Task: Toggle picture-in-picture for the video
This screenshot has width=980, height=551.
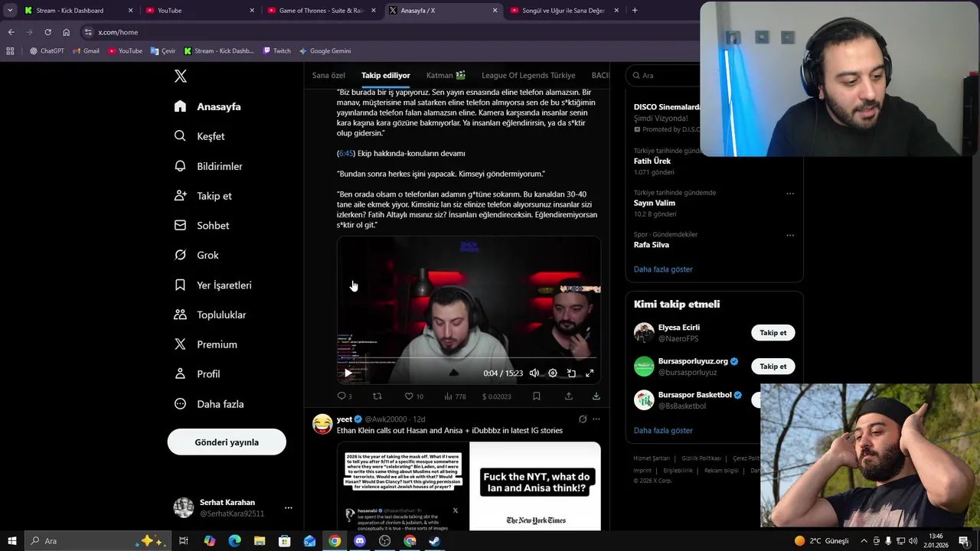Action: tap(571, 373)
